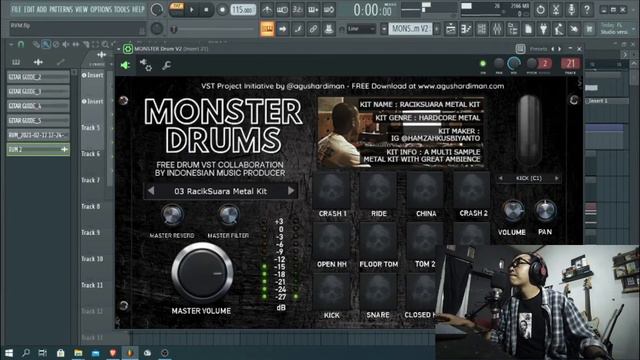Open the PATTERNS menu
The image size is (640, 360).
[x=61, y=9]
